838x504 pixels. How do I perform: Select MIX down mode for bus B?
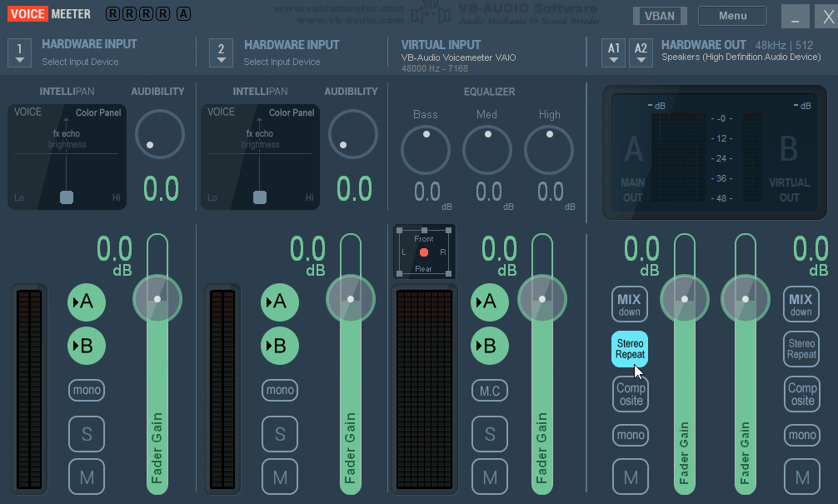pos(801,304)
